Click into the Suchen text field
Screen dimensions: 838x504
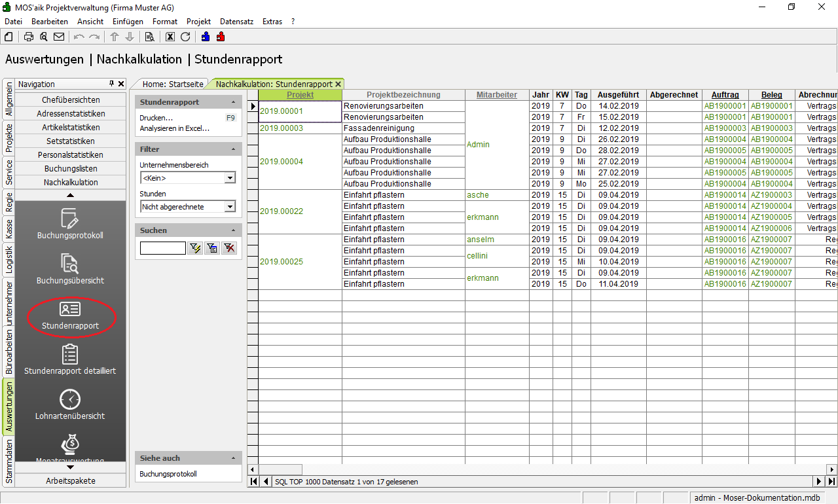pos(162,248)
